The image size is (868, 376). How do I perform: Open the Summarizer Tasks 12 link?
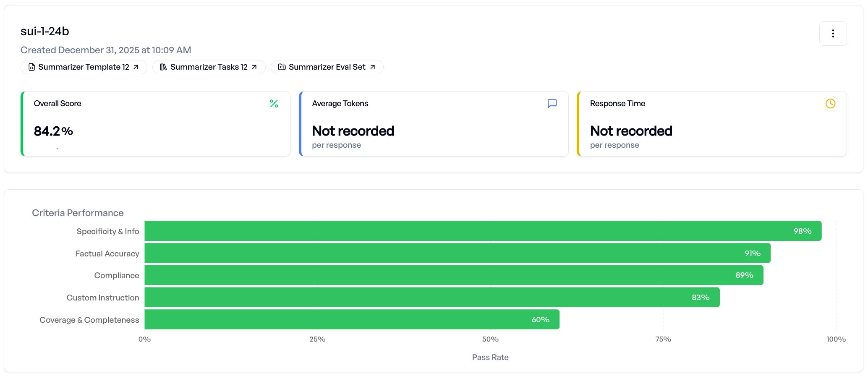(x=209, y=67)
